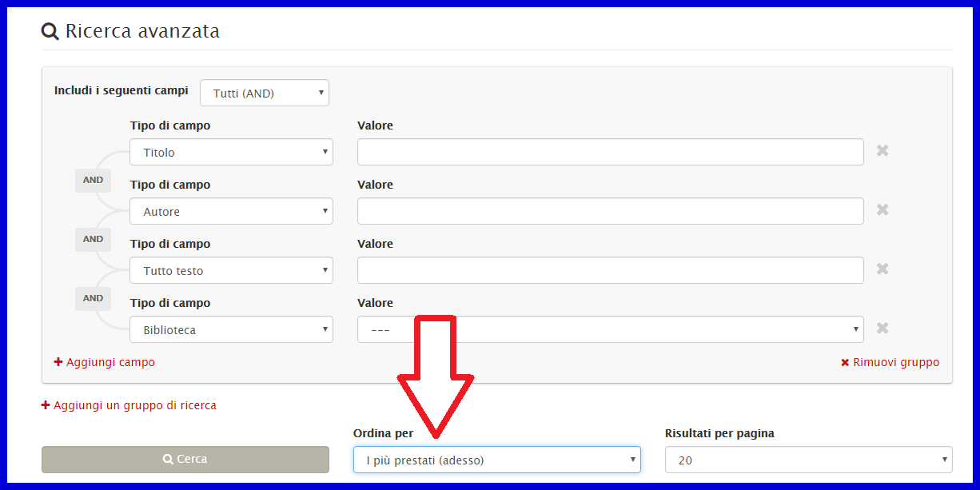This screenshot has width=980, height=490.
Task: Remove the Titolo search row
Action: (x=882, y=151)
